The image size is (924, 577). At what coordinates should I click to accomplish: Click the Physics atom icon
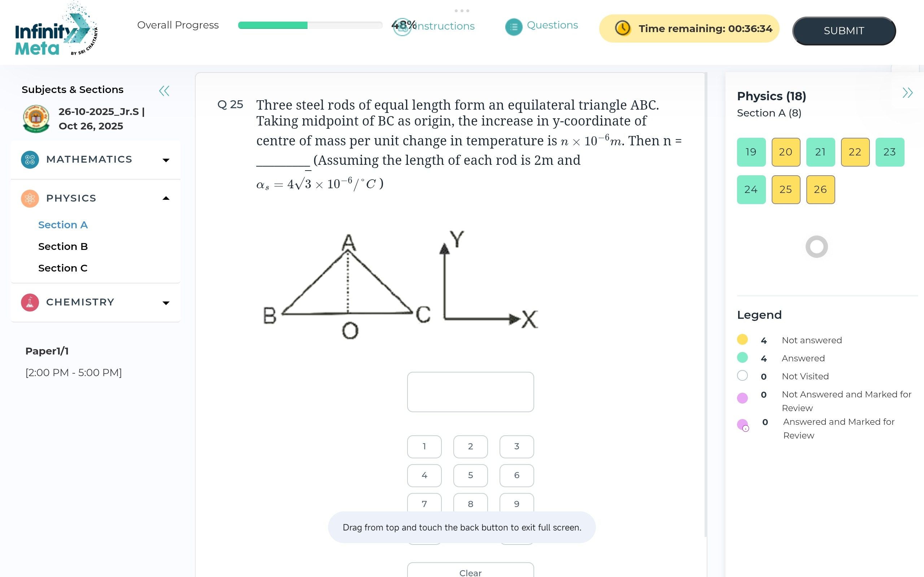(30, 198)
